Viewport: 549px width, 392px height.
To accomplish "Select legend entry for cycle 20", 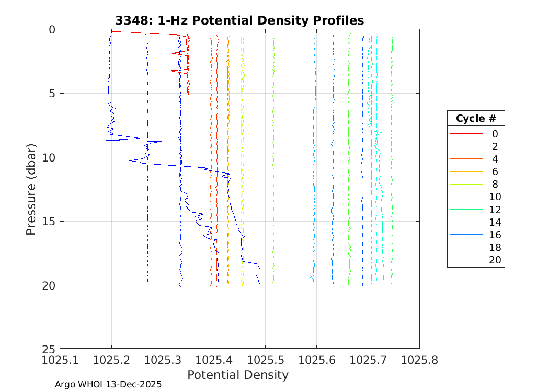I will (494, 260).
